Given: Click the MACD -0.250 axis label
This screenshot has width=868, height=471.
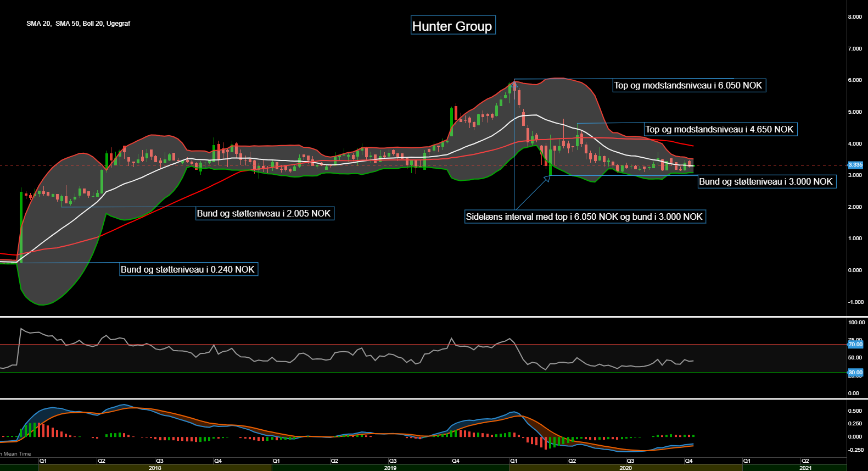Looking at the screenshot, I should coord(856,450).
